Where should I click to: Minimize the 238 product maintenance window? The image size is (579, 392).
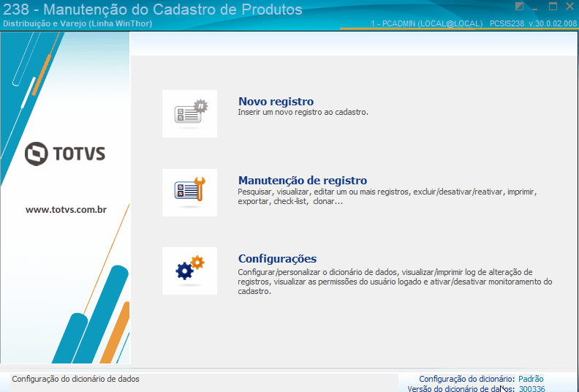(534, 7)
